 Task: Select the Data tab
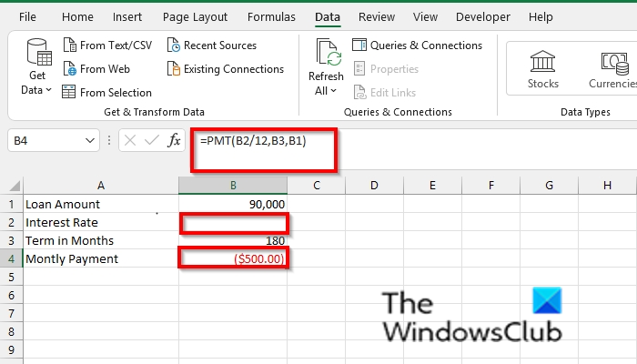coord(328,17)
